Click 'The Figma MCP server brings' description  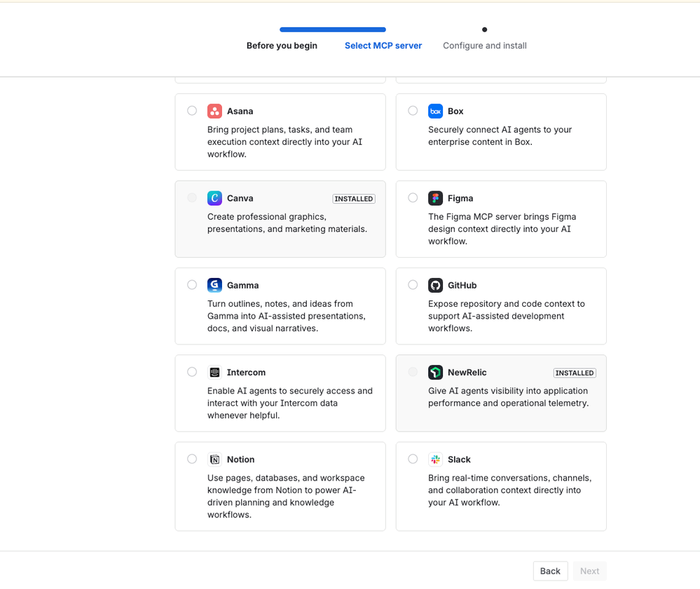[x=502, y=229]
